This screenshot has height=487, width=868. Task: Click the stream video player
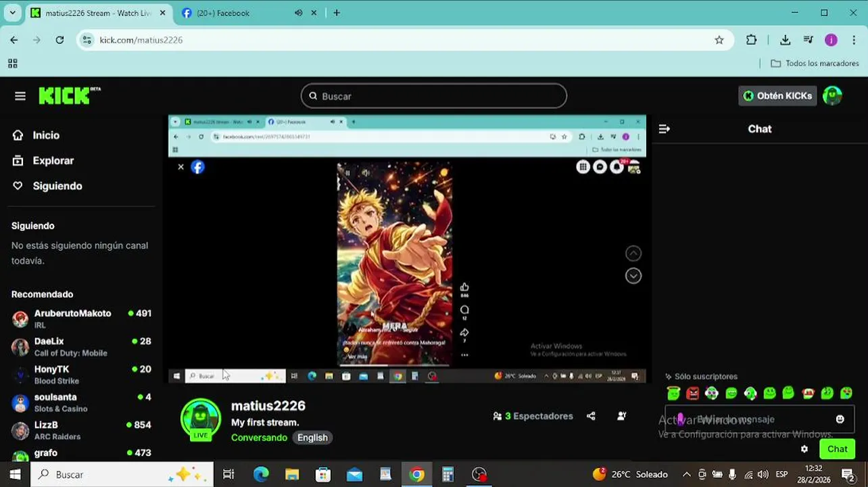pos(407,249)
